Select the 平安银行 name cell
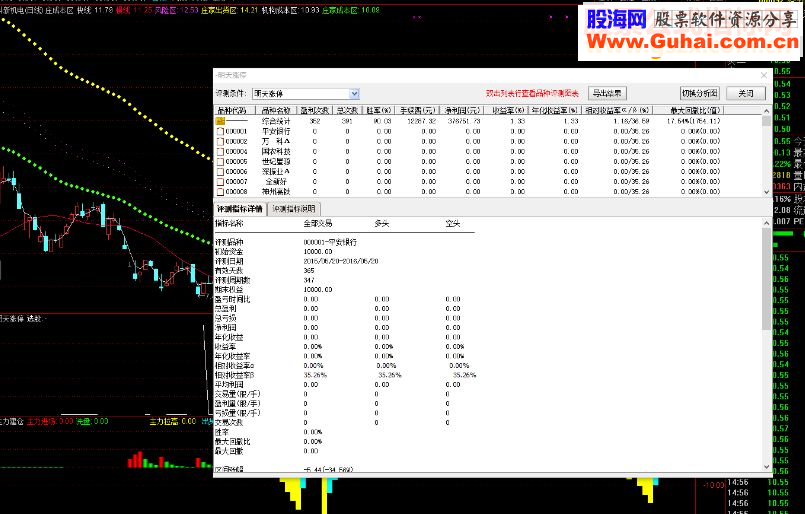 coord(276,131)
